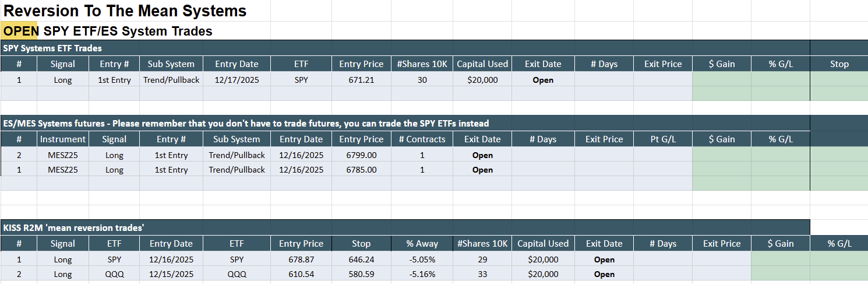Select the 678.87 SPY entry price cell
Screen dimensions: 868x284
click(x=301, y=260)
